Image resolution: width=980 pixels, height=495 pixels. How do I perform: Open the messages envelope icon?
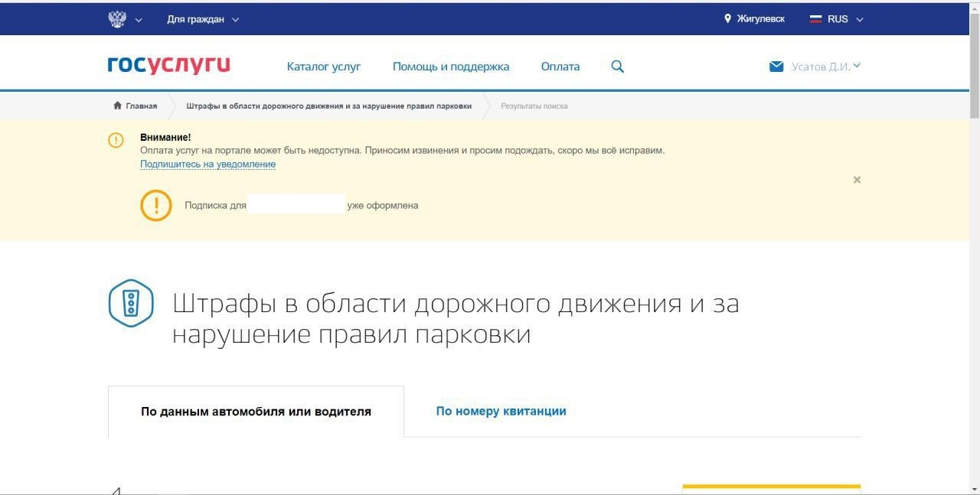[776, 67]
